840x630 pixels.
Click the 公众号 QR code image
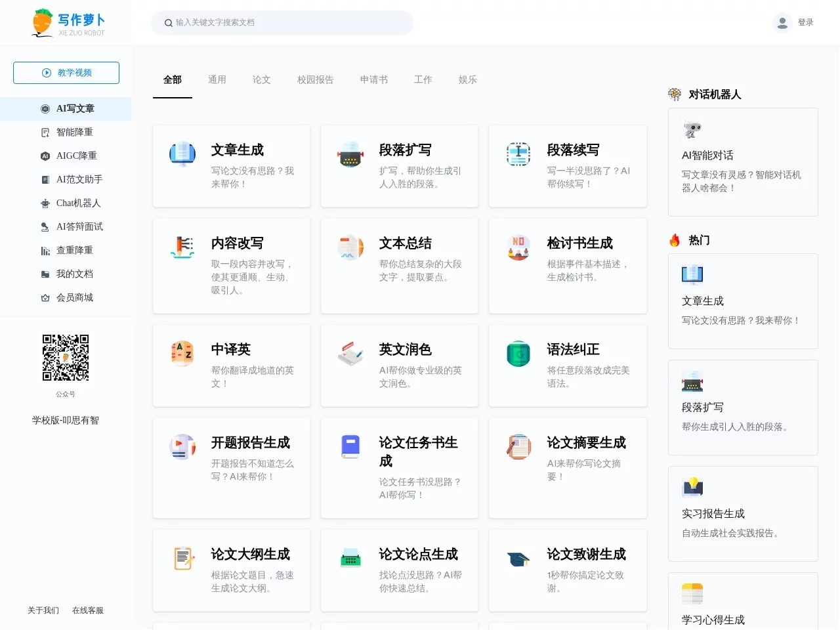pyautogui.click(x=66, y=358)
